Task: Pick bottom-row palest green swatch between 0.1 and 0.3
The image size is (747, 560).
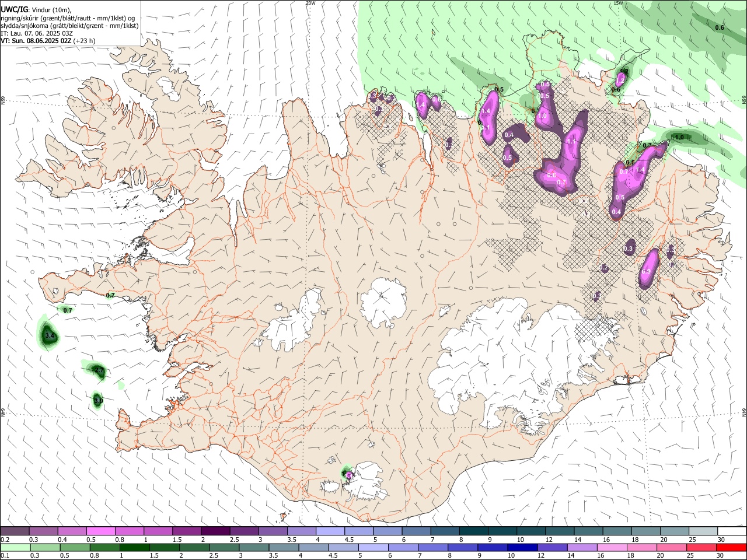Action: (15, 547)
